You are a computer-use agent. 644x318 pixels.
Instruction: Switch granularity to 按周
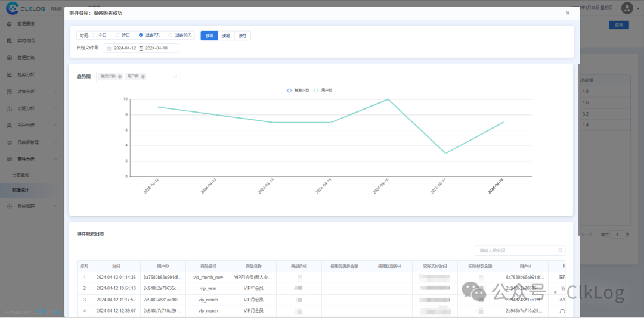coord(226,36)
